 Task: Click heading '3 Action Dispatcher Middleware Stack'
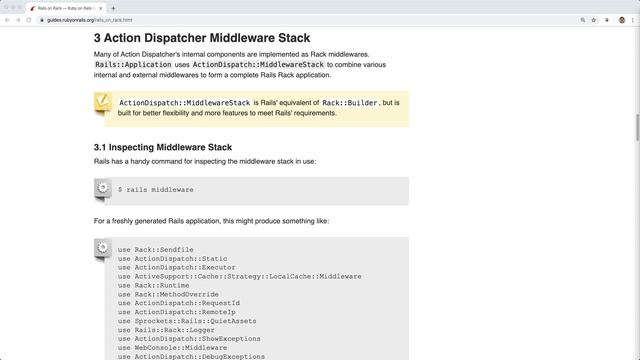click(202, 38)
